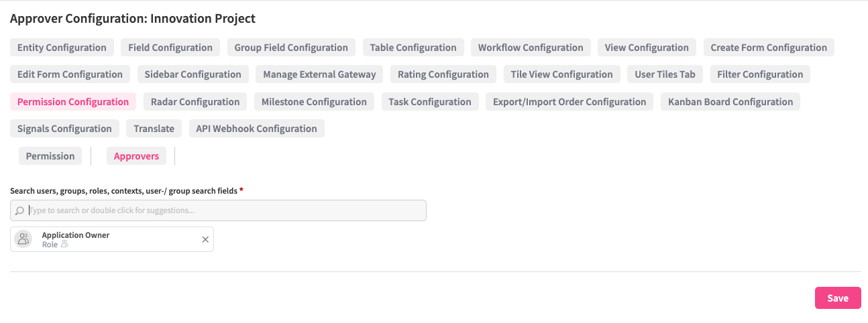This screenshot has height=323, width=868.
Task: Select the Approvers sub-tab
Action: coord(136,156)
